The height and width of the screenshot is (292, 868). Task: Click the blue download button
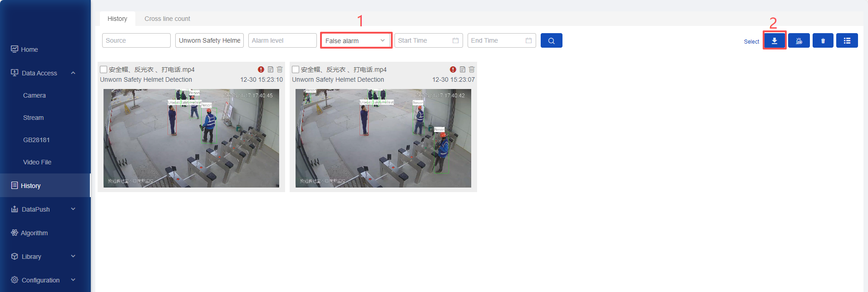(x=774, y=41)
